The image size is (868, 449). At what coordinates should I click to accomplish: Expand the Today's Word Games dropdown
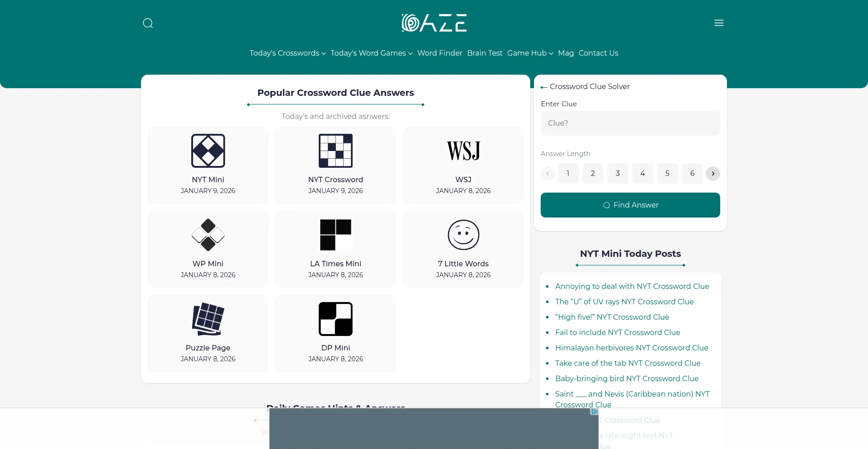point(371,53)
